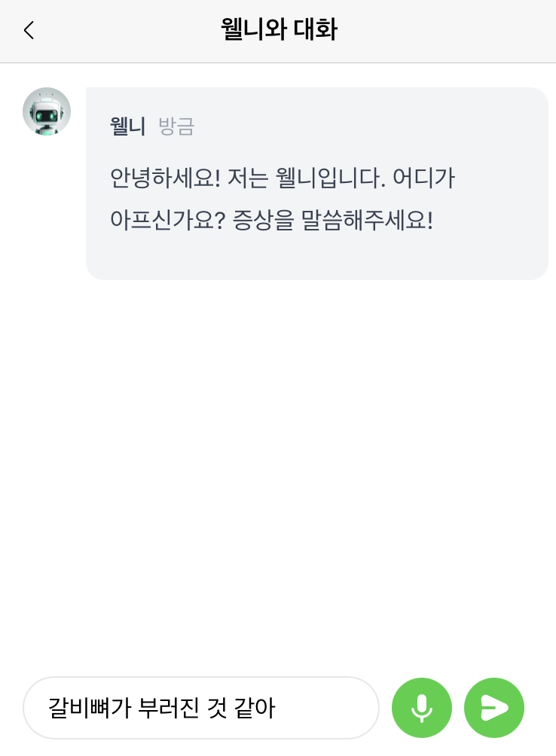This screenshot has width=556, height=756.
Task: Click the blank header area right of the title
Action: click(x=452, y=30)
